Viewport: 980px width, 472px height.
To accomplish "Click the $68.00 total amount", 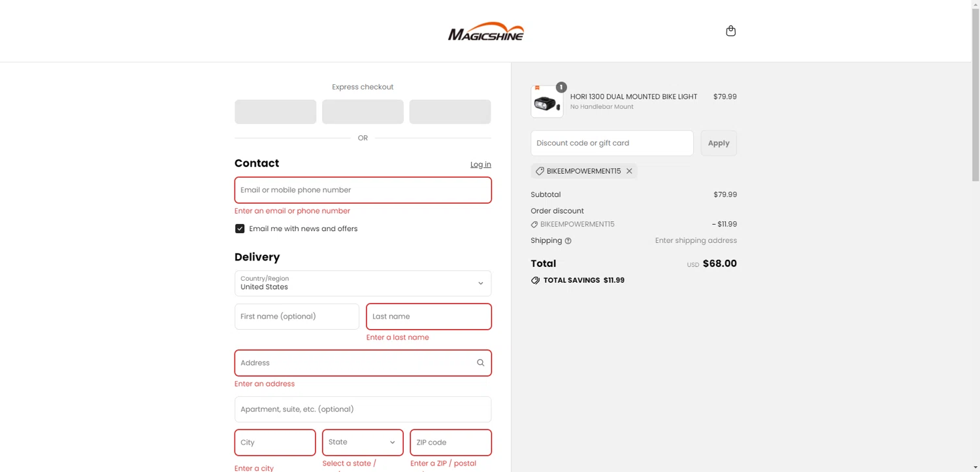I will click(x=719, y=264).
